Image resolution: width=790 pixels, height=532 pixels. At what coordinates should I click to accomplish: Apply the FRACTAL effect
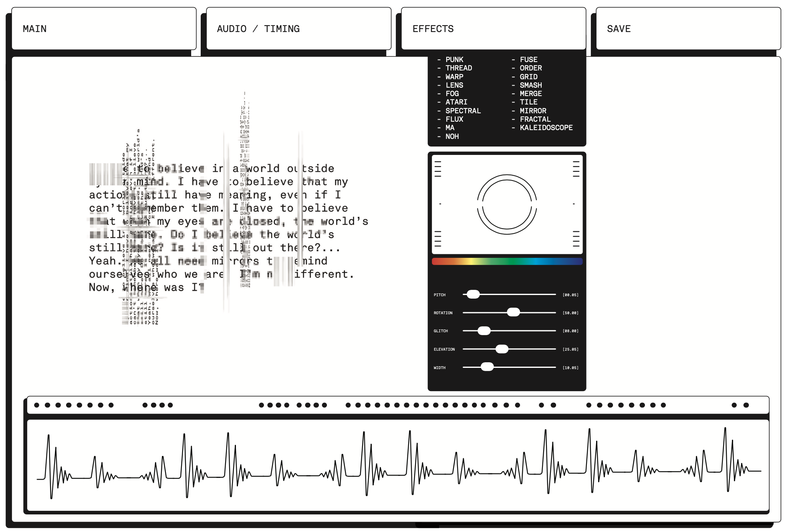(x=535, y=119)
